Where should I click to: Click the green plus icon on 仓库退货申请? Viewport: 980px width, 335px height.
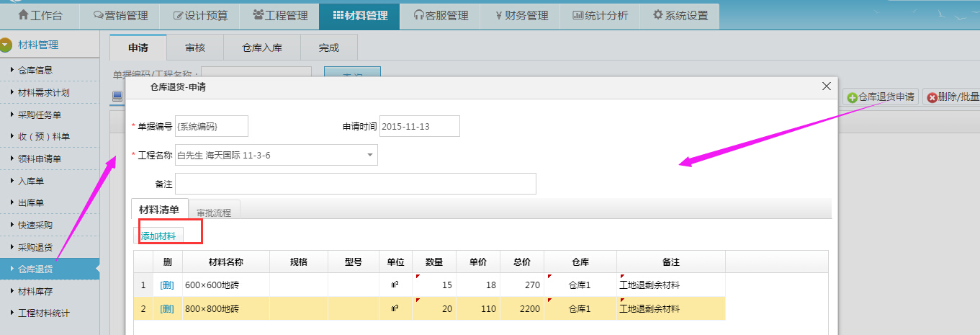coord(852,97)
